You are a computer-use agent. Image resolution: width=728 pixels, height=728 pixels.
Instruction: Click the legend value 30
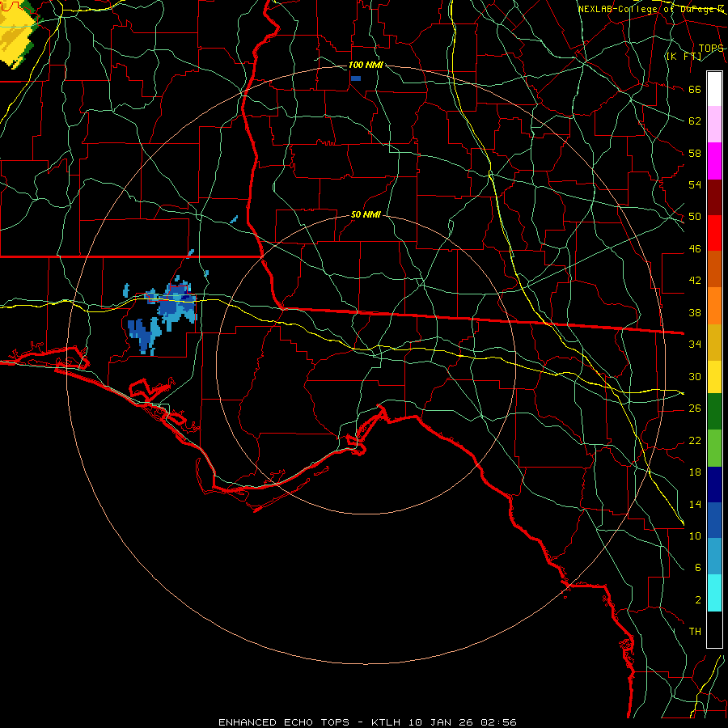(x=695, y=376)
